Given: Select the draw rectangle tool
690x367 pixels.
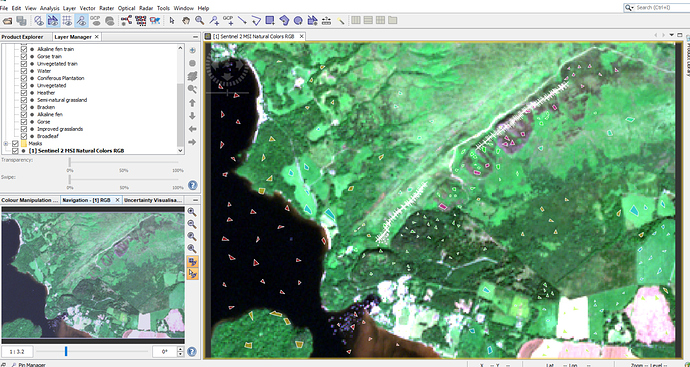Looking at the screenshot, I should [x=270, y=20].
